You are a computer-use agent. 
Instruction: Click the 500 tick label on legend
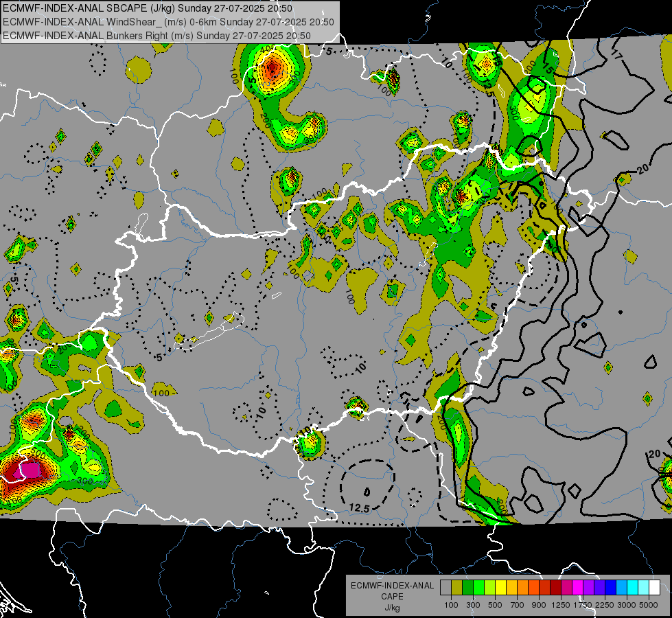pyautogui.click(x=495, y=605)
